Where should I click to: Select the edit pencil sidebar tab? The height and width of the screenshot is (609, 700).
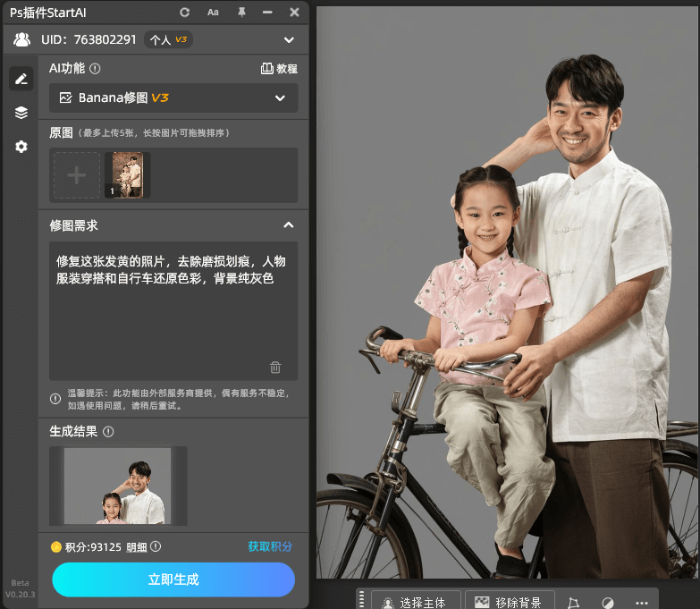click(21, 79)
